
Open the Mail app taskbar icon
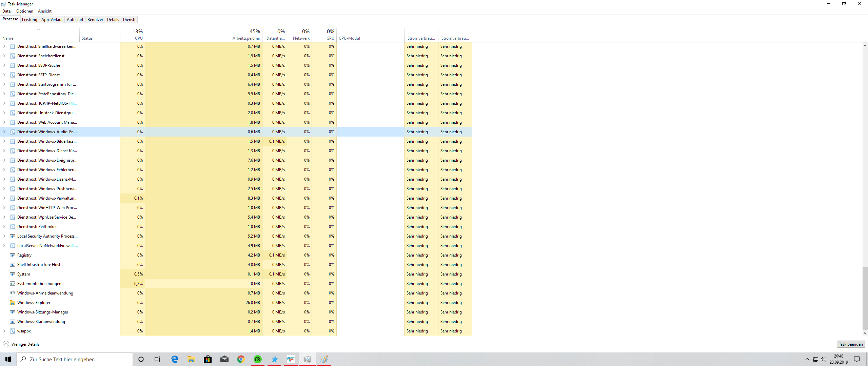click(x=224, y=359)
